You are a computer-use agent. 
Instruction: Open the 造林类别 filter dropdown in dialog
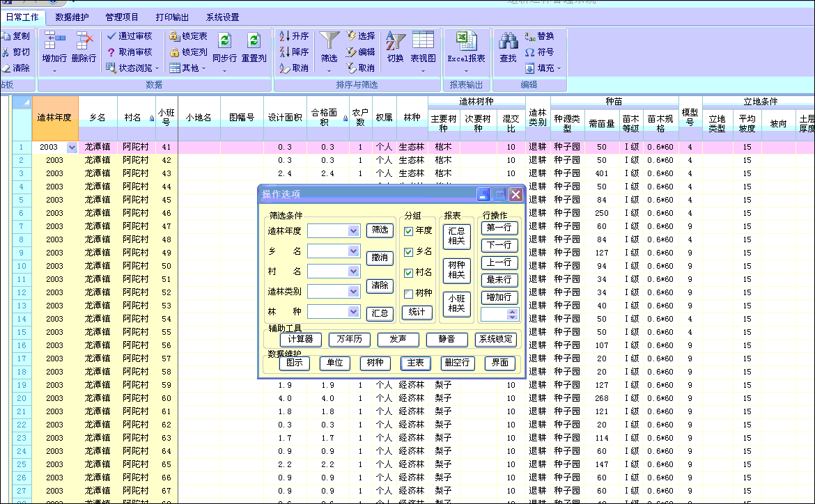click(x=353, y=292)
